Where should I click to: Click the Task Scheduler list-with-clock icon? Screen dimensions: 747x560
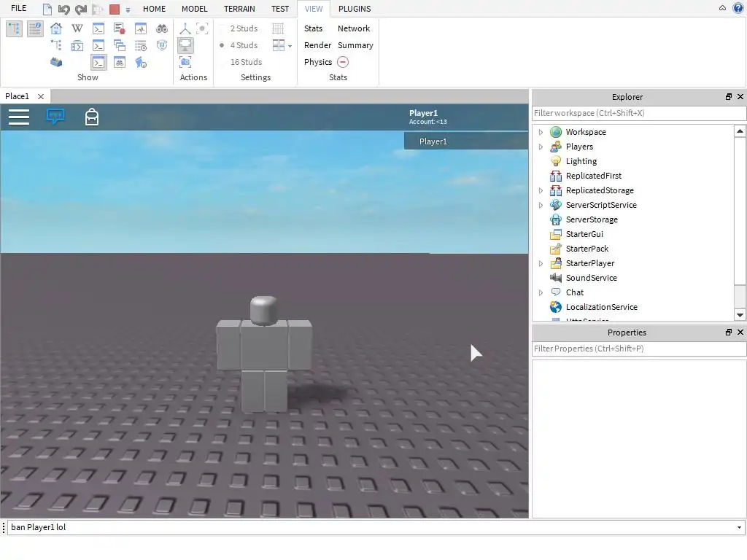tap(141, 46)
